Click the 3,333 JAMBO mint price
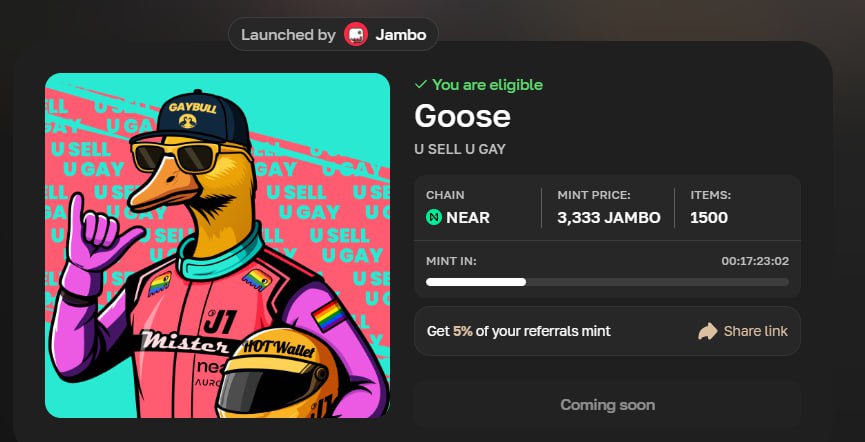 608,217
